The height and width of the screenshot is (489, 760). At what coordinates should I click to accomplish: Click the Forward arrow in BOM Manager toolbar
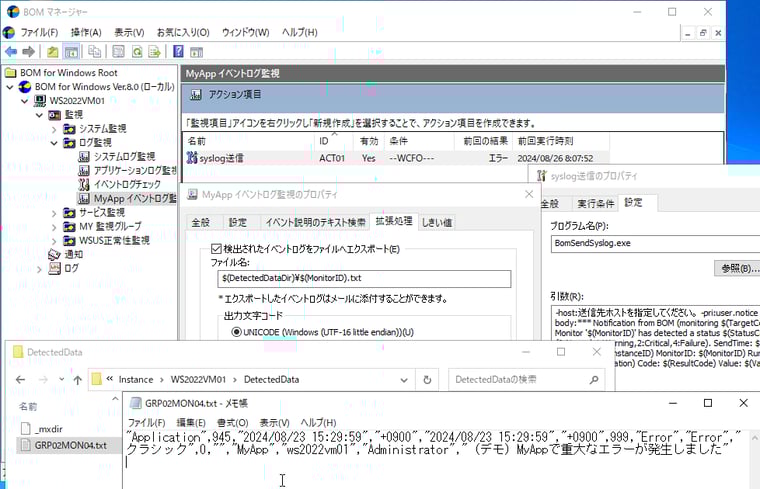click(29, 51)
